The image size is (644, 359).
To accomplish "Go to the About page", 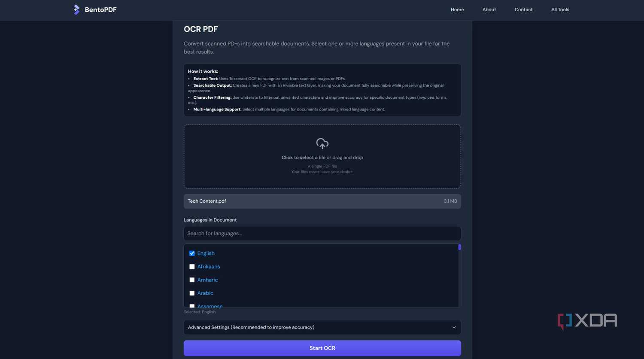I will 489,9.
